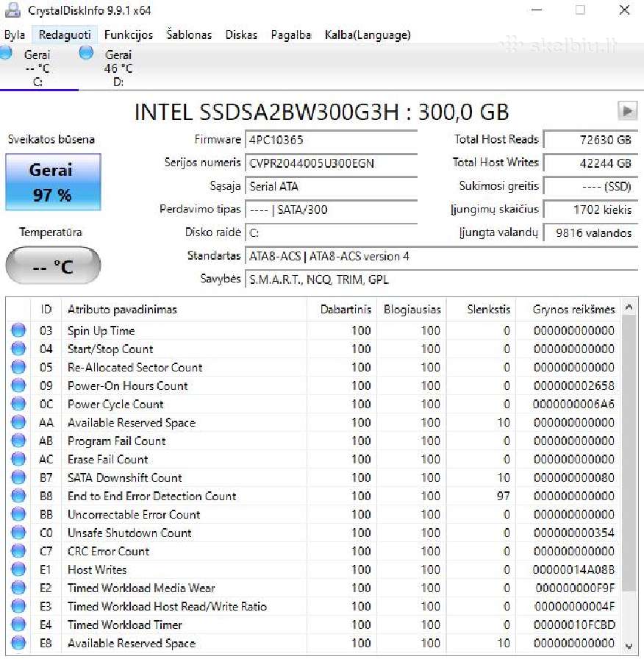This screenshot has height=662, width=644.
Task: Click the Total Host Writes value 42244 GB
Action: pos(590,163)
